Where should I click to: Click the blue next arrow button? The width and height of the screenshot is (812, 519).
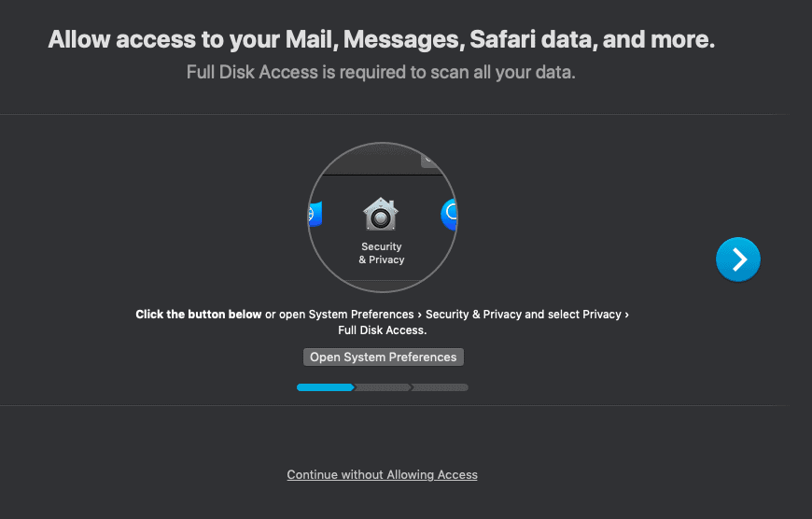click(x=738, y=259)
